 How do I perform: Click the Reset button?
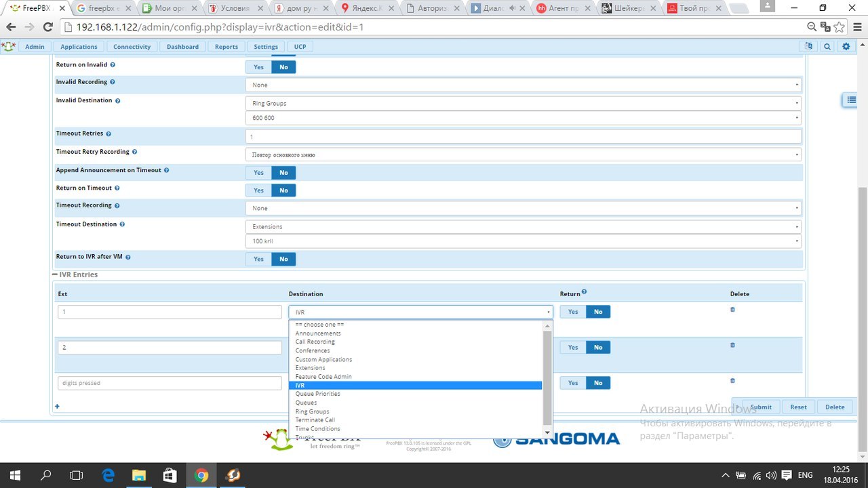(799, 407)
